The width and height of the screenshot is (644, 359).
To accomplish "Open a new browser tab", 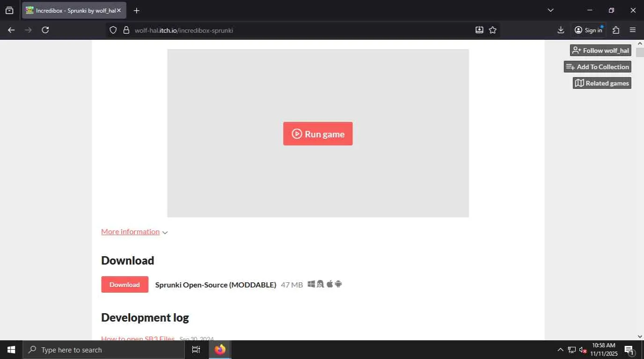I will click(x=136, y=10).
